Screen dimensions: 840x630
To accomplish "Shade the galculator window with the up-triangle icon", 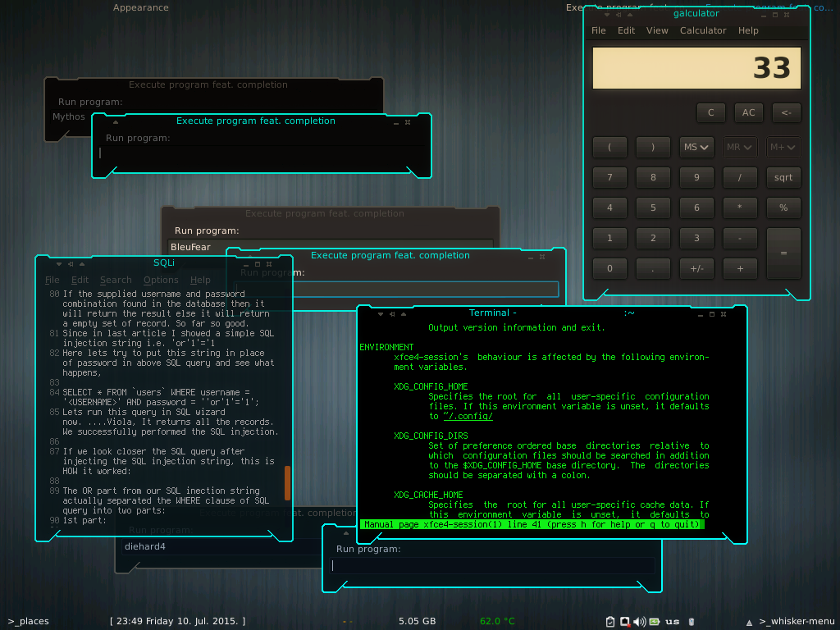I will (630, 15).
